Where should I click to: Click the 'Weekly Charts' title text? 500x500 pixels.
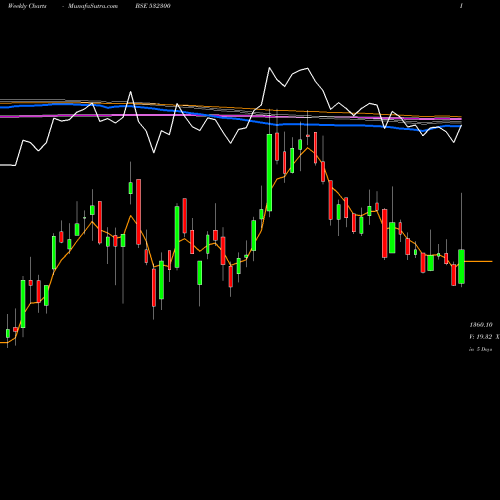[x=27, y=6]
